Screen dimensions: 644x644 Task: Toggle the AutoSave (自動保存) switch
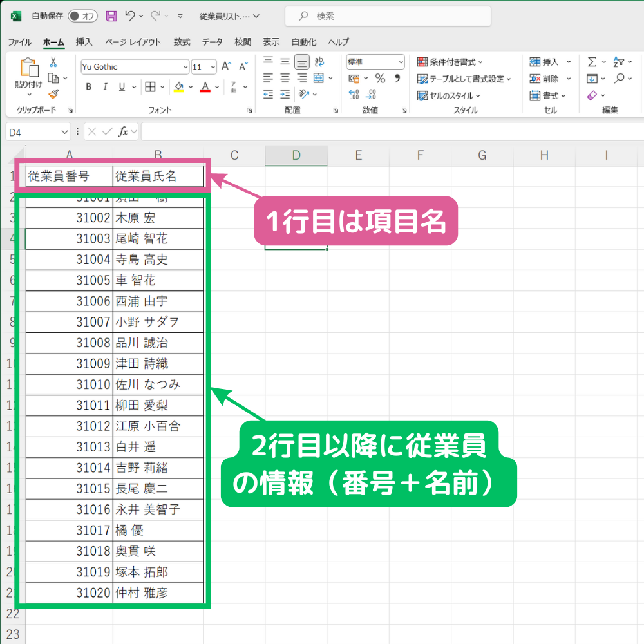coord(82,16)
